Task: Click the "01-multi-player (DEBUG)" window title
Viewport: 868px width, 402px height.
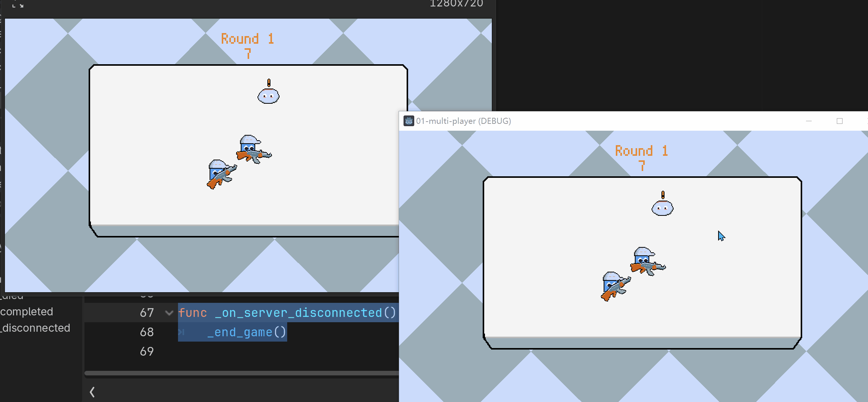Action: (464, 121)
